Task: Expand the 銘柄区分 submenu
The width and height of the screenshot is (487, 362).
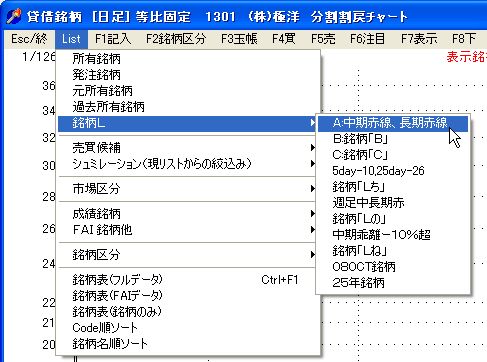Action: [x=188, y=255]
